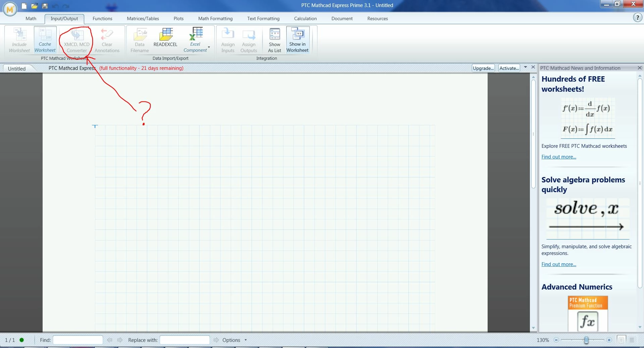Click the worksheet scroll down arrow
Image resolution: width=644 pixels, height=348 pixels.
click(533, 328)
